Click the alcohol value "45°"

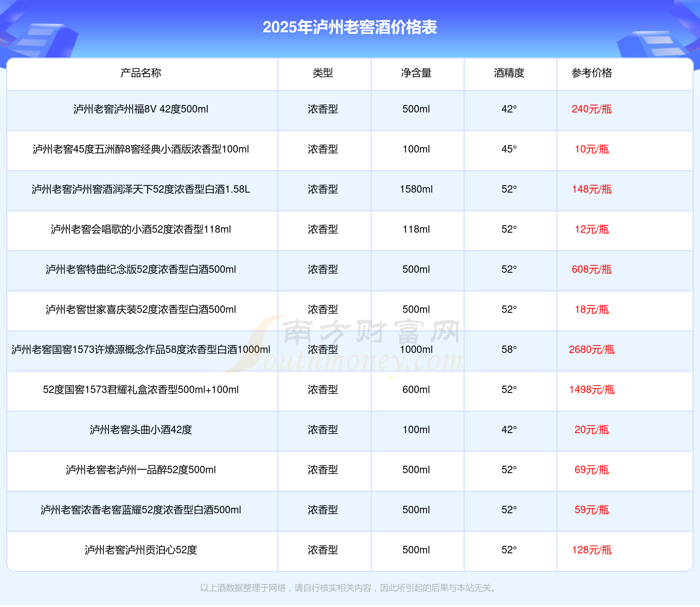pyautogui.click(x=509, y=149)
